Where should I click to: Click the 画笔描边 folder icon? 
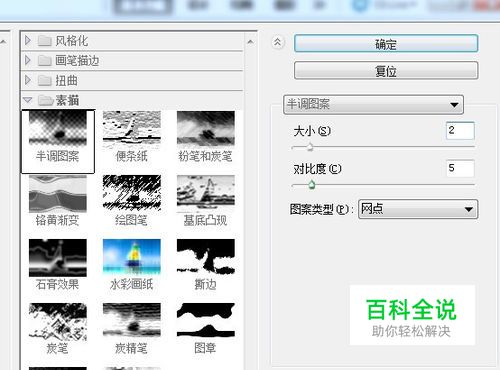(45, 61)
